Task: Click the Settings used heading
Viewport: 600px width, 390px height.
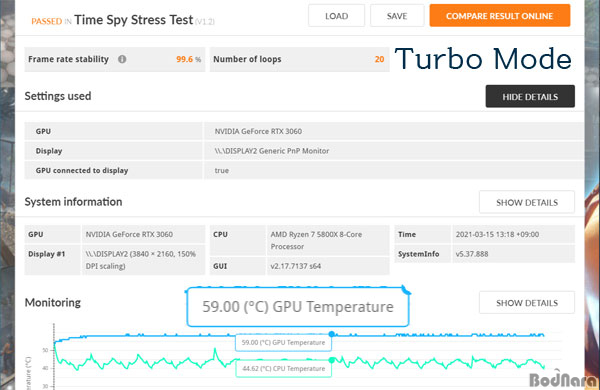Action: pos(58,96)
